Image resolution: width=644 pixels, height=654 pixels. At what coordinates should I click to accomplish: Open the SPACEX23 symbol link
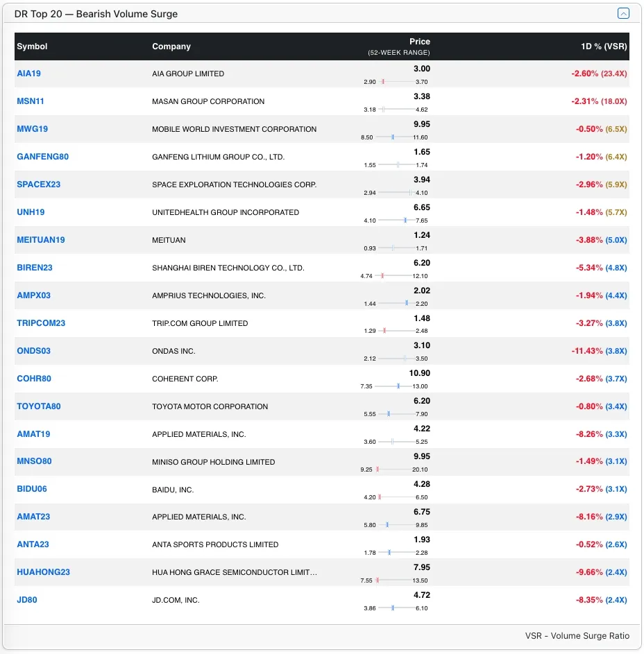(x=38, y=184)
